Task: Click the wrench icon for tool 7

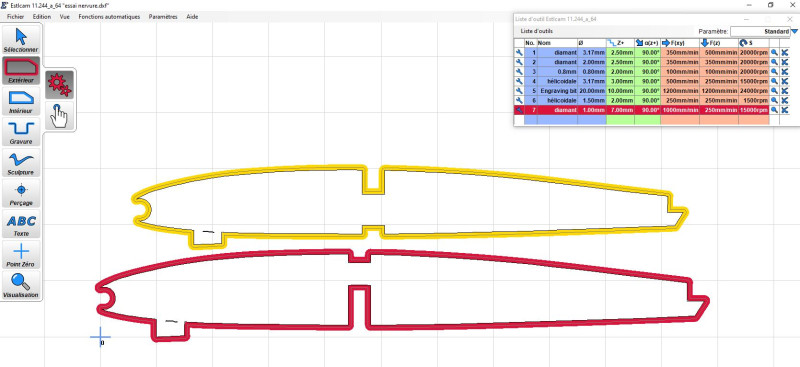Action: (x=519, y=110)
